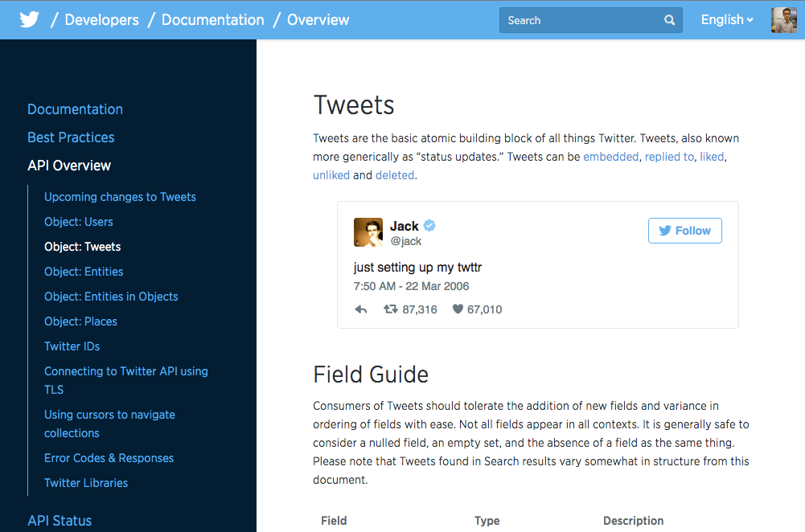Click the Twitter bird logo in header

[29, 20]
